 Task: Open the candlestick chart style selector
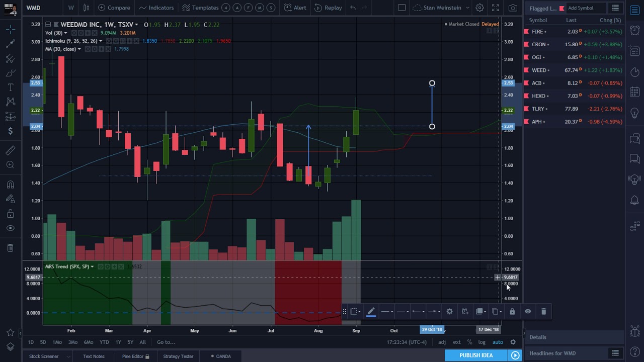click(x=87, y=8)
